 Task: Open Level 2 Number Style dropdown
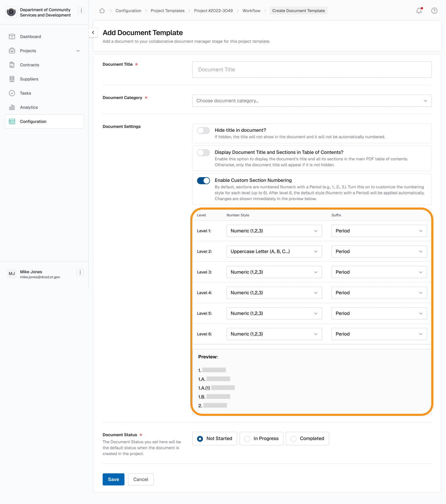(x=274, y=251)
